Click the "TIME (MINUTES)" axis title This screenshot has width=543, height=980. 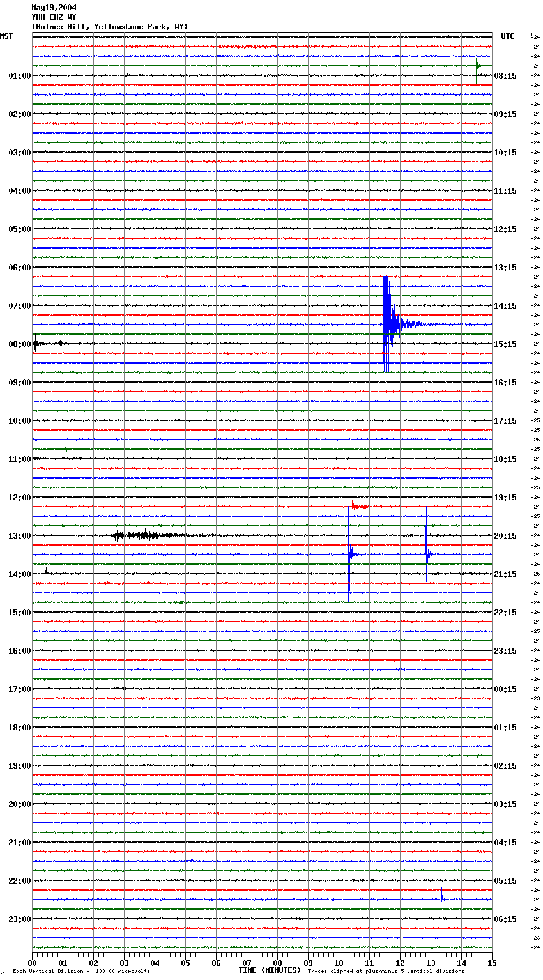[x=270, y=970]
